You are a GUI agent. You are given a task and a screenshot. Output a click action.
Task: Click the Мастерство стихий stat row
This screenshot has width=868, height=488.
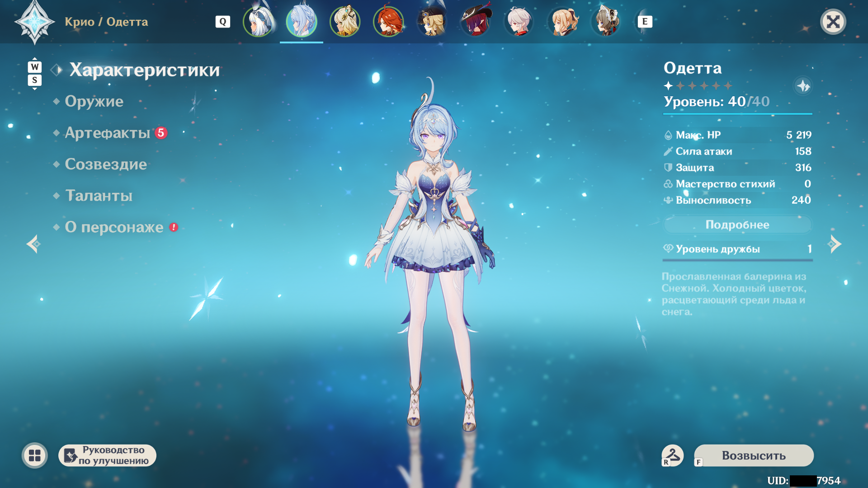click(737, 184)
